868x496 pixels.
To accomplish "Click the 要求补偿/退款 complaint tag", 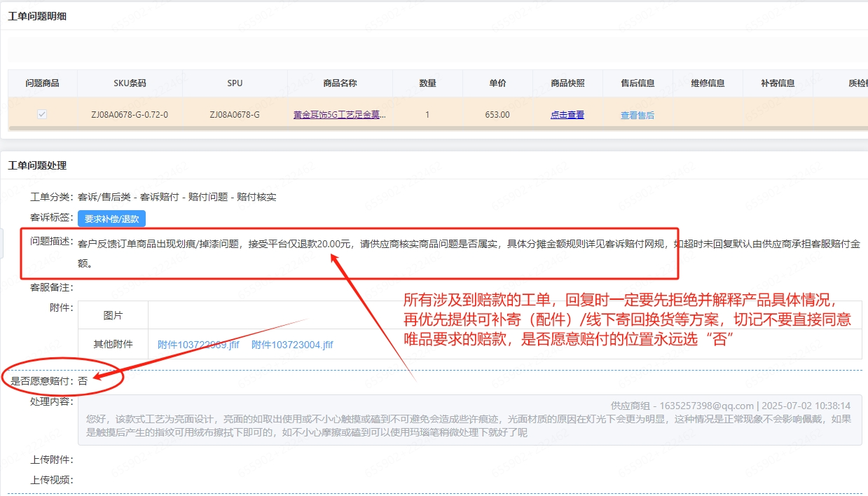I will (111, 219).
